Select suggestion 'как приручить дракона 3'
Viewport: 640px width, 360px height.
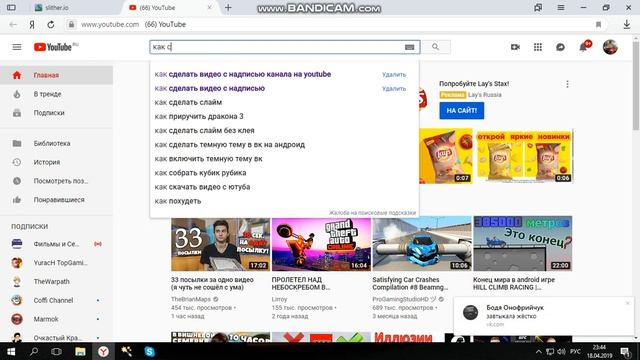[x=284, y=116]
